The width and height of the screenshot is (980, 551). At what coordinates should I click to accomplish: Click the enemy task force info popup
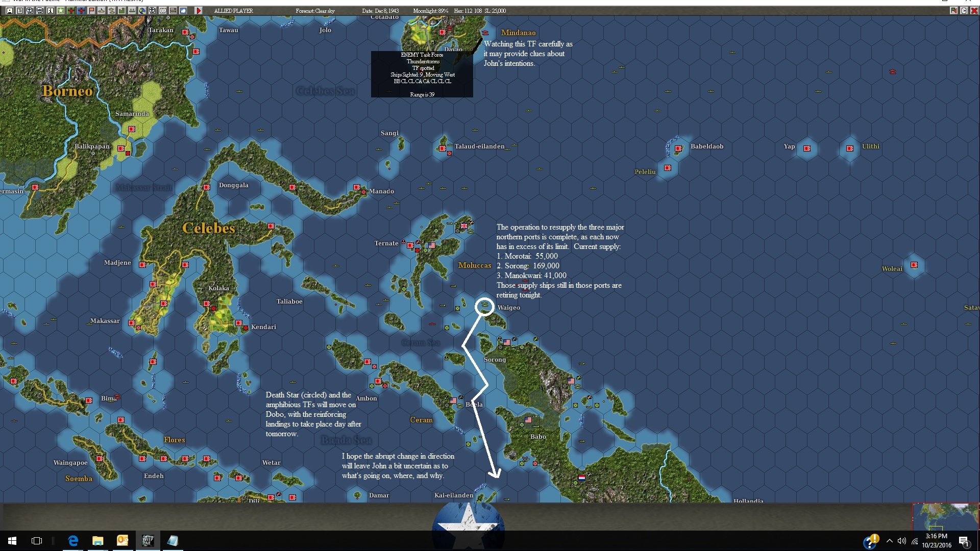click(422, 74)
